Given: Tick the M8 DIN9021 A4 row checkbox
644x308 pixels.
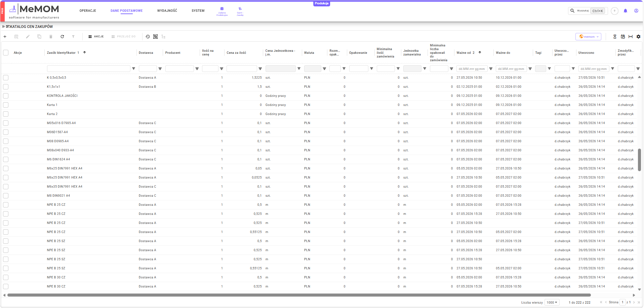Looking at the screenshot, I should [6, 196].
